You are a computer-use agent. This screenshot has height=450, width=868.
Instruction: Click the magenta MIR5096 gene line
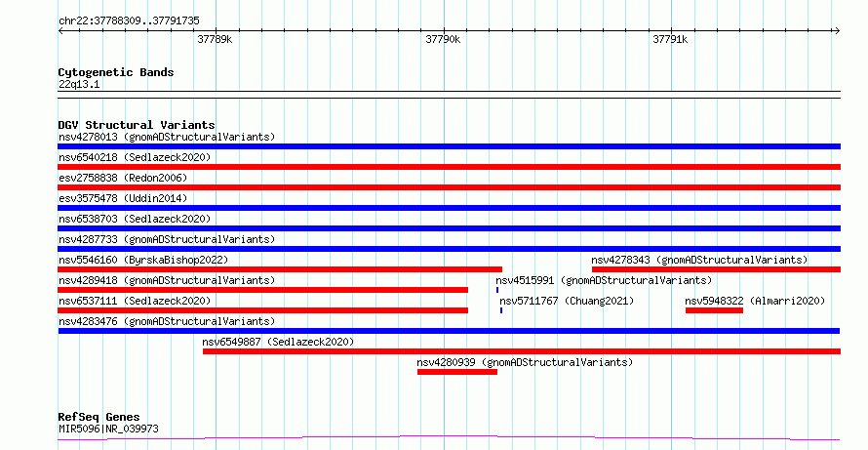tap(449, 438)
